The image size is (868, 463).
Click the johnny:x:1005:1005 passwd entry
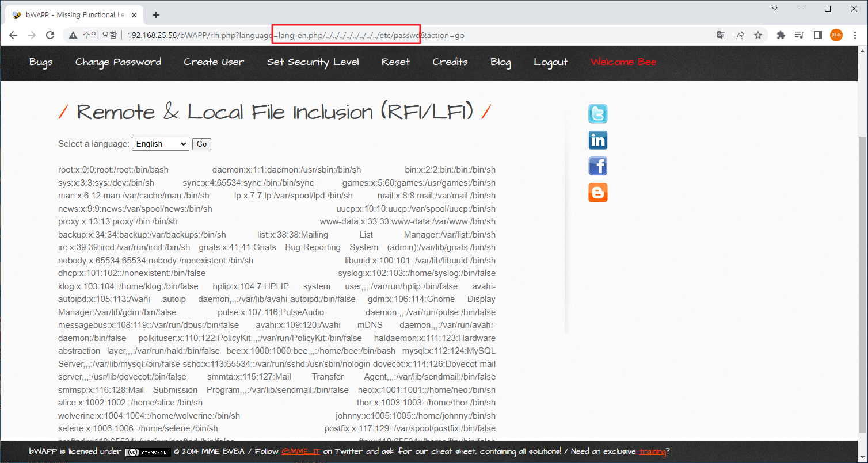point(415,416)
